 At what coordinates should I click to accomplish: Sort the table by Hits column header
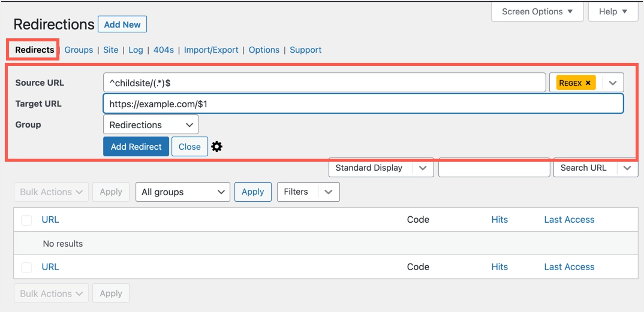coord(499,220)
